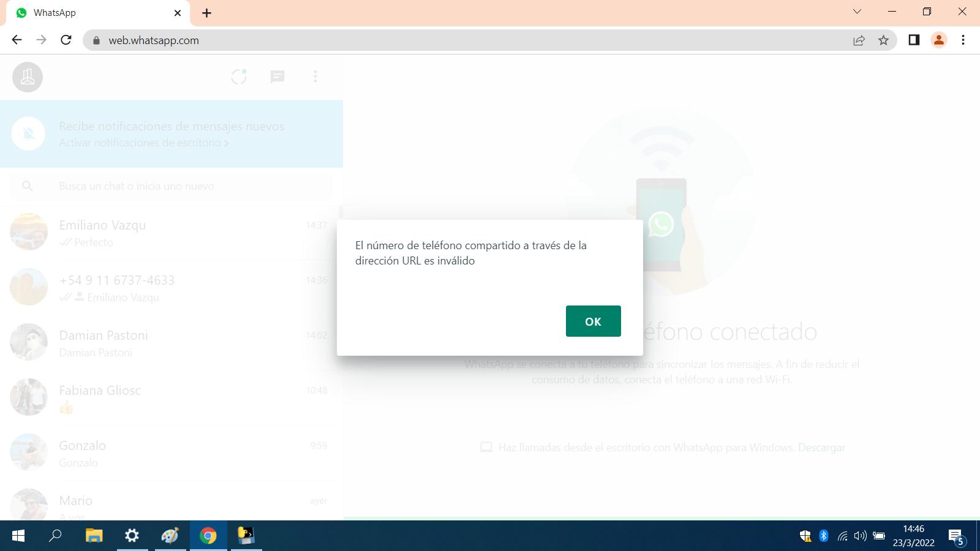Viewport: 980px width, 551px height.
Task: Share this page icon in address bar
Action: click(x=859, y=40)
